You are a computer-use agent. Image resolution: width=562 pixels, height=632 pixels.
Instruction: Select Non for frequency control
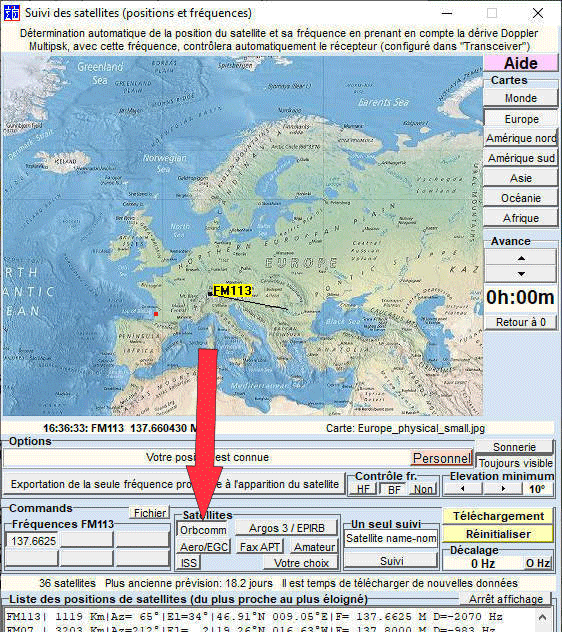(x=423, y=489)
